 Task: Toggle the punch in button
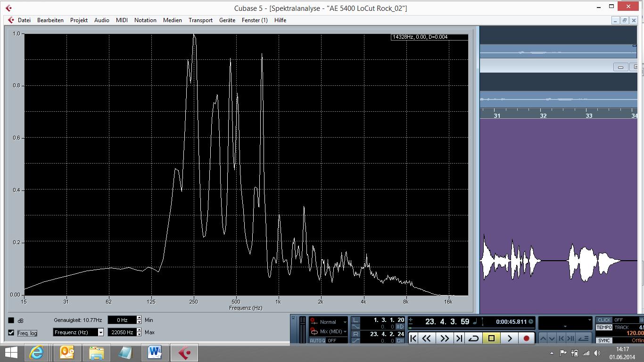click(x=356, y=327)
